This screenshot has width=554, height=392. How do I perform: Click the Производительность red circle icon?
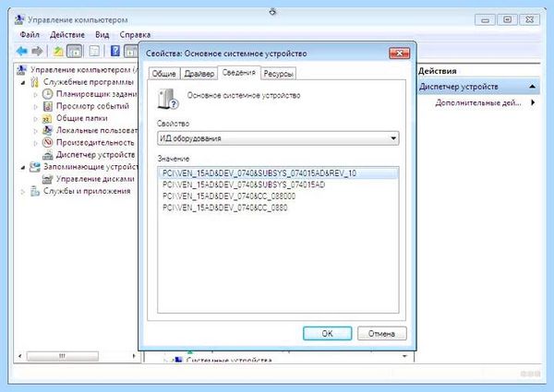click(47, 143)
